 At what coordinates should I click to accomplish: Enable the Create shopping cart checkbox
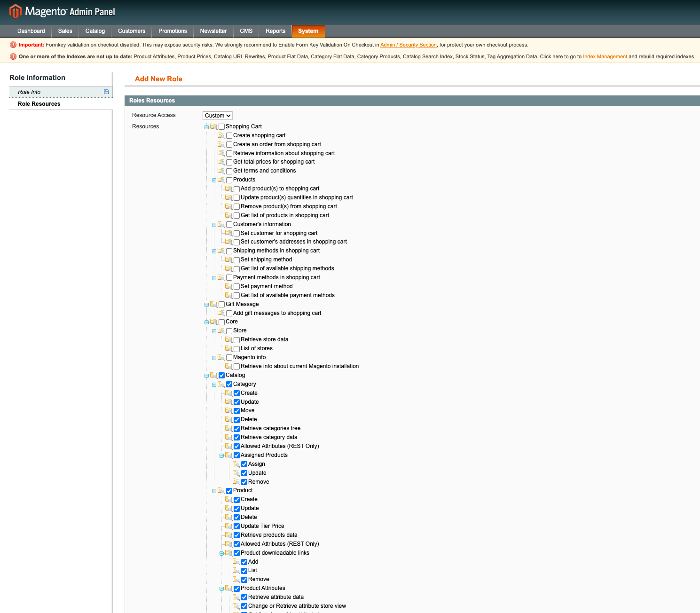229,135
